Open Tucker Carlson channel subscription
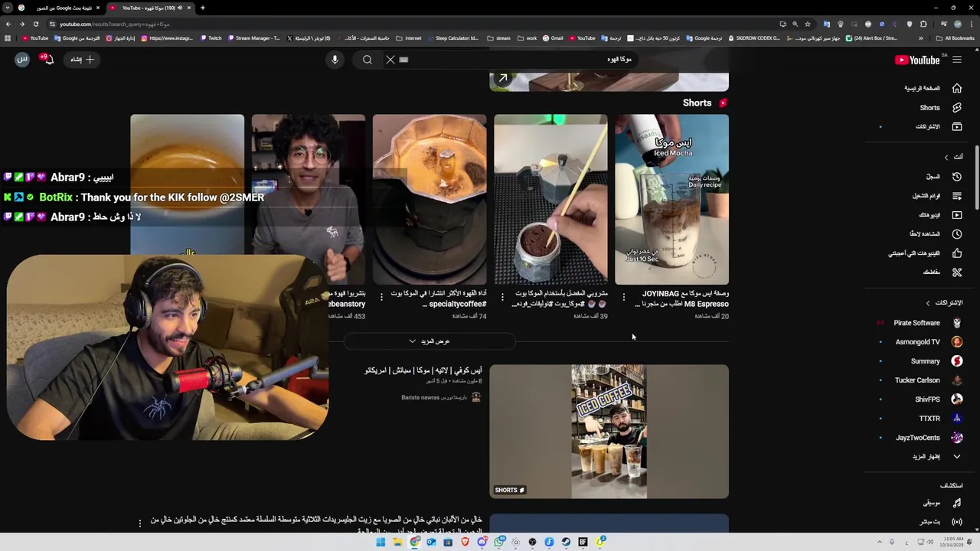980x551 pixels. [919, 380]
